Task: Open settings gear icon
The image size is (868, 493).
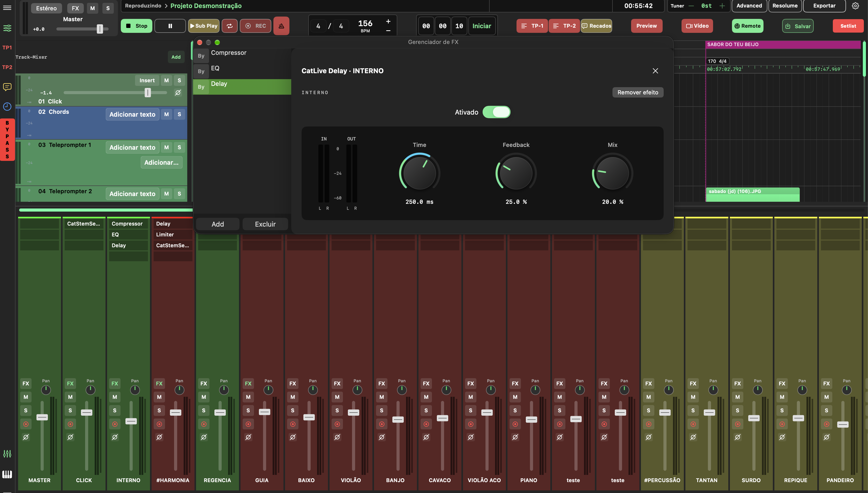Action: click(x=856, y=6)
